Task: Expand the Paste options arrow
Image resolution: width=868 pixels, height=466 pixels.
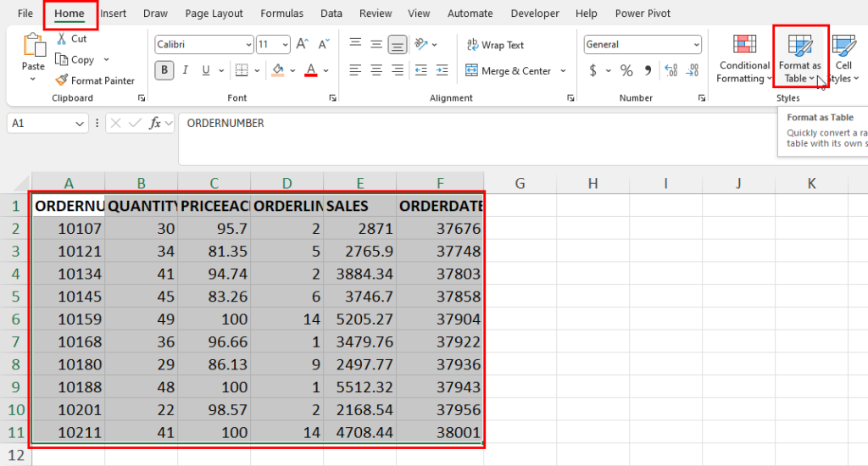Action: pyautogui.click(x=33, y=79)
